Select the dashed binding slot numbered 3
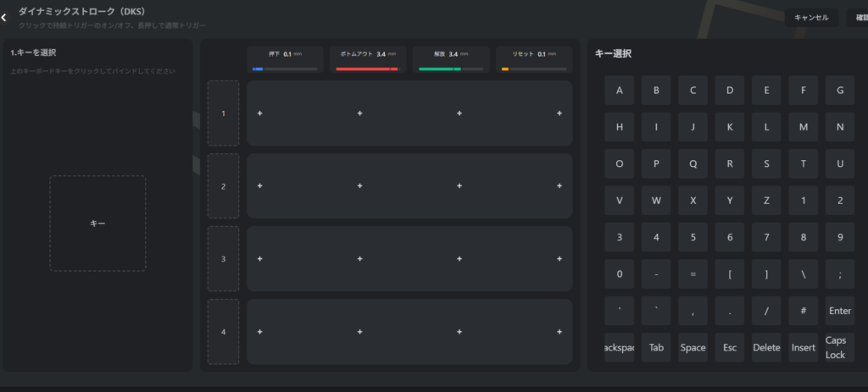 [x=223, y=259]
